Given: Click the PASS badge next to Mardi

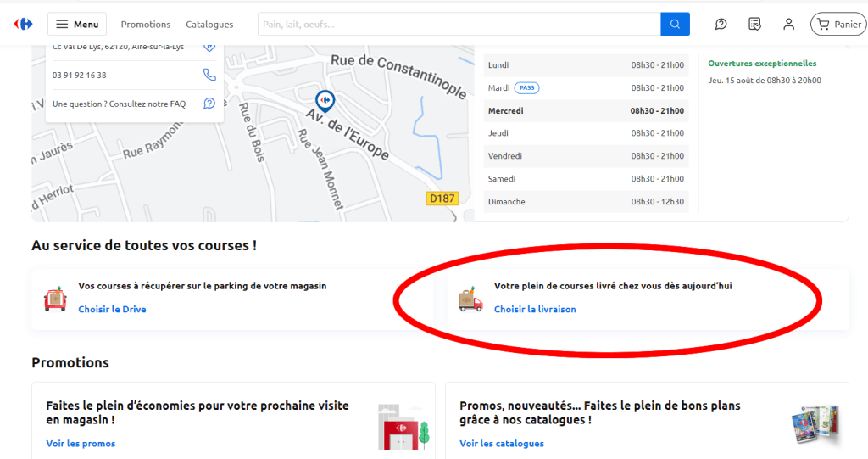Looking at the screenshot, I should tap(526, 88).
